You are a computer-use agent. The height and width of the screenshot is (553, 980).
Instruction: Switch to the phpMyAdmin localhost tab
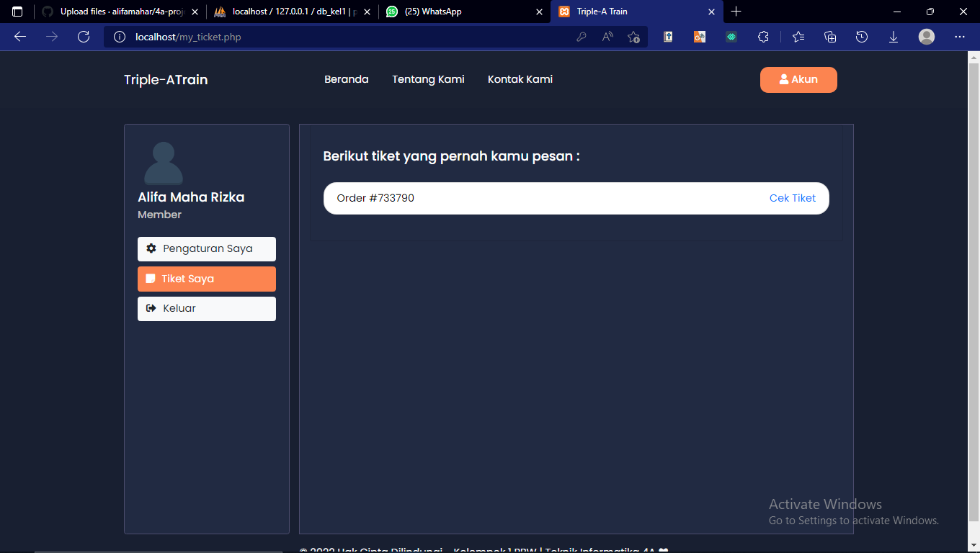pos(288,12)
